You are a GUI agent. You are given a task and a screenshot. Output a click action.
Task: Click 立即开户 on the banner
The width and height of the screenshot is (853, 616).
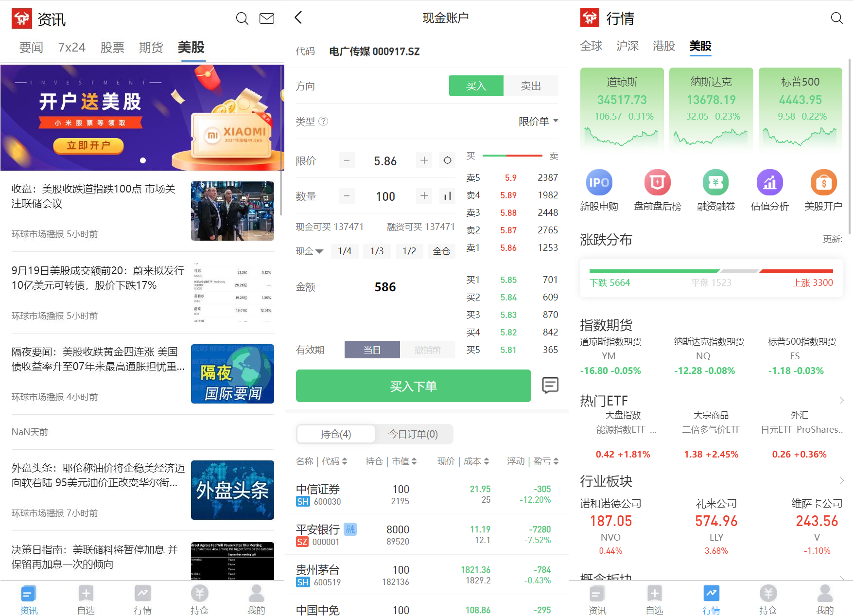point(88,145)
